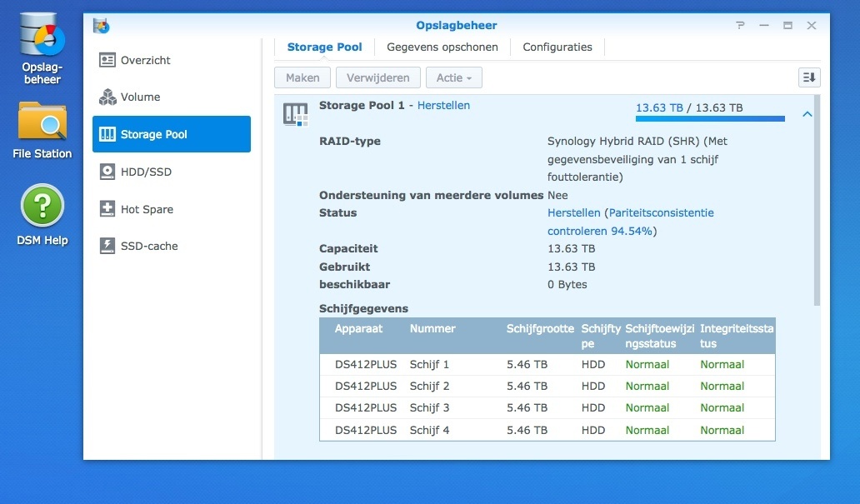Click the Schijfgegevens heading
The height and width of the screenshot is (504, 860).
click(x=363, y=309)
